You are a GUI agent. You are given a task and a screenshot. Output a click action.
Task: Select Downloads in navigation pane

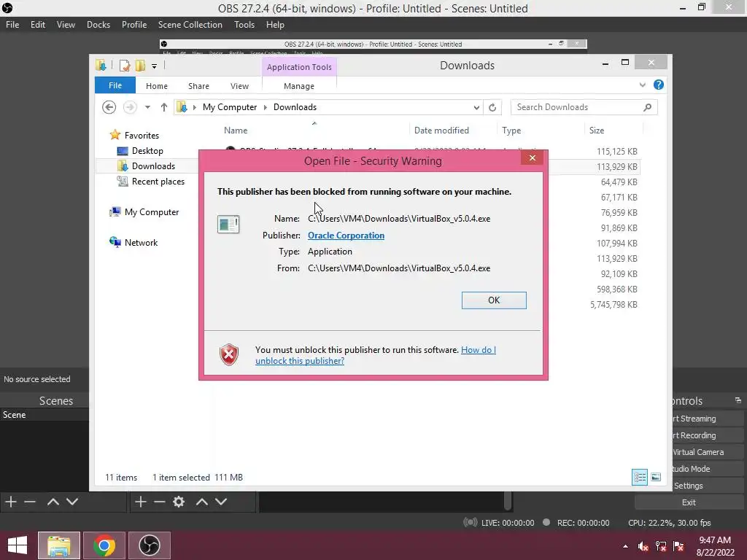pos(153,166)
